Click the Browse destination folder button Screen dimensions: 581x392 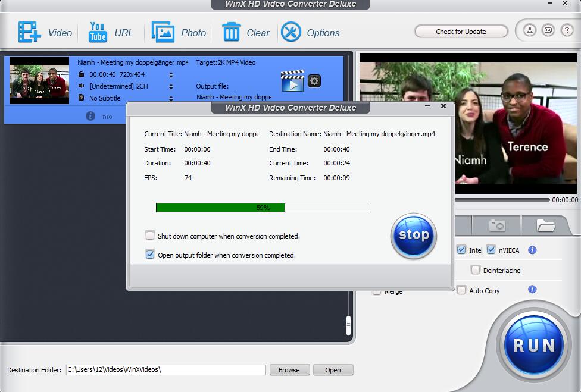click(289, 369)
